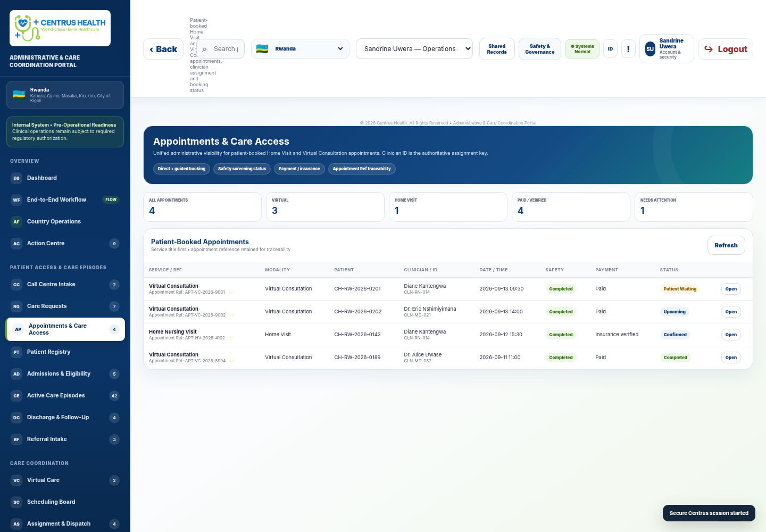Screen dimensions: 766x532
Task: Click the Centrus Health logo
Action: tap(60, 28)
